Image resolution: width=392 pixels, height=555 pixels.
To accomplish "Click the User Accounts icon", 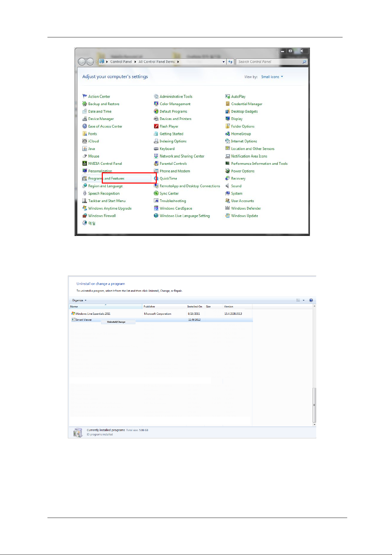I will point(228,201).
